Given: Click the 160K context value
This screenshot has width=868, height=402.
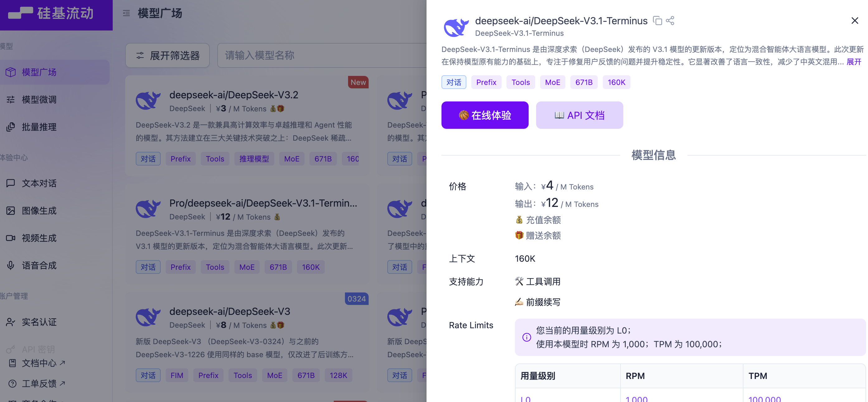Looking at the screenshot, I should [x=525, y=258].
